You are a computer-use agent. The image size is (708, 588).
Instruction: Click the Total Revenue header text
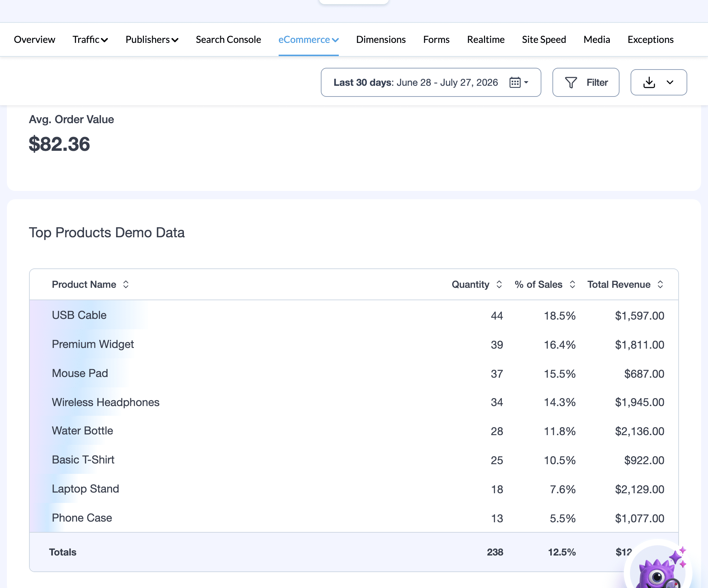pyautogui.click(x=619, y=284)
